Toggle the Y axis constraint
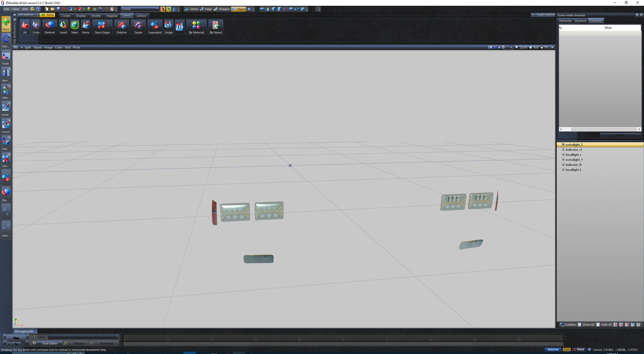 click(x=168, y=9)
